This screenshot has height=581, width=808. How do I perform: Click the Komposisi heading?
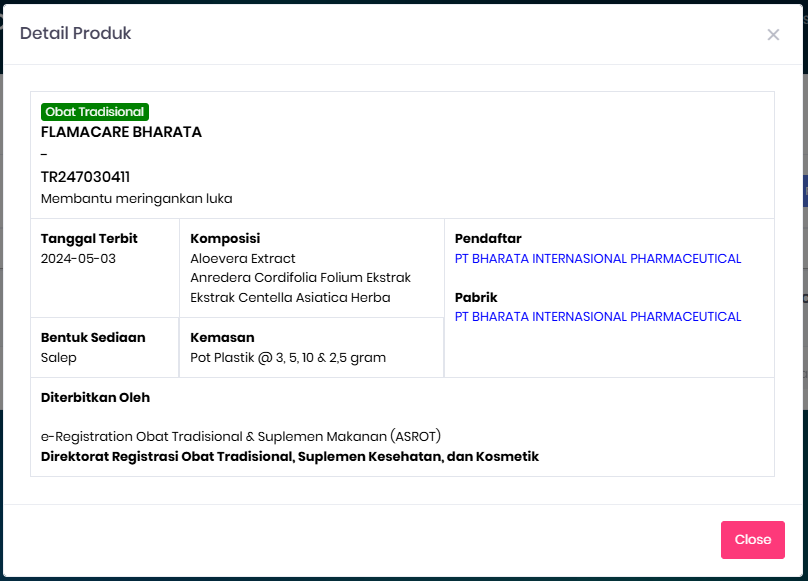[x=225, y=239]
